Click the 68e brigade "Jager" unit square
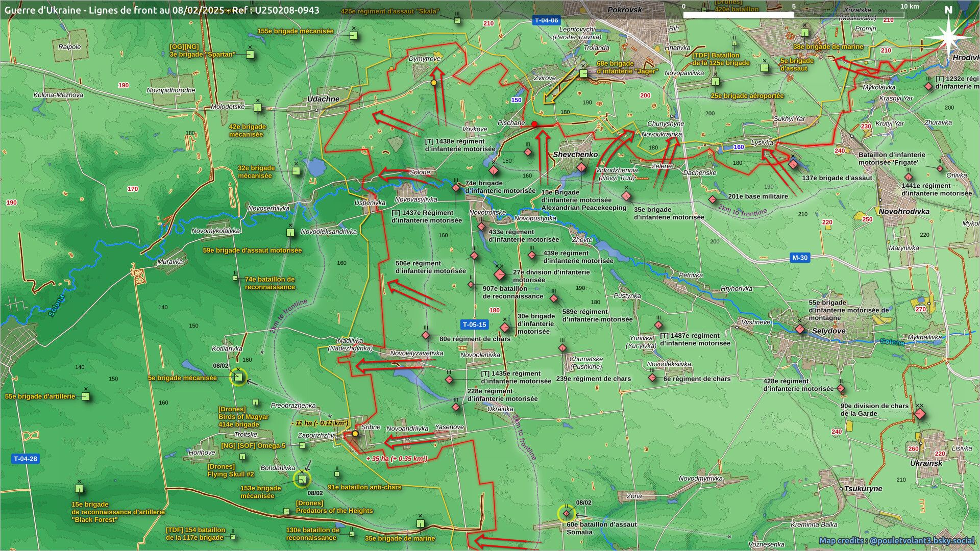 tap(583, 74)
